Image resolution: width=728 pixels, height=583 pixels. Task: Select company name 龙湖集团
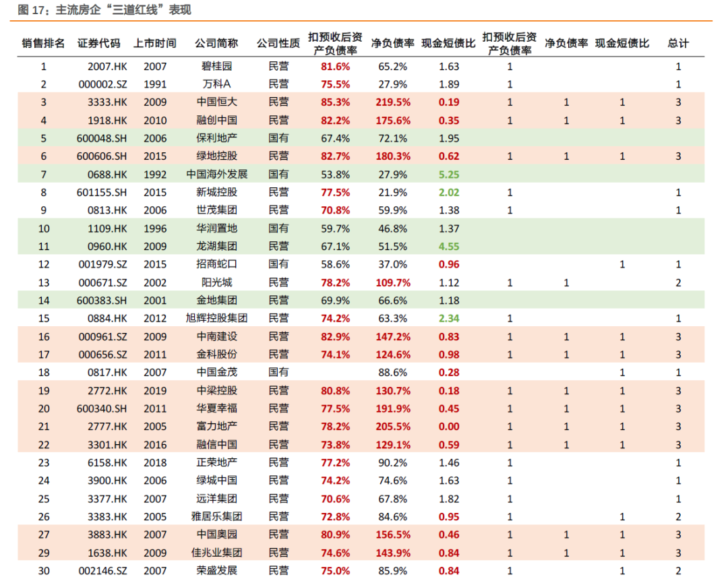click(x=217, y=247)
